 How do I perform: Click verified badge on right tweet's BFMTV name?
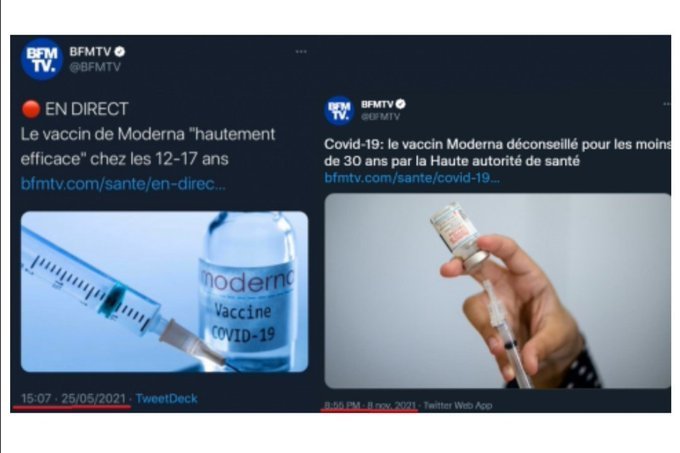pyautogui.click(x=401, y=104)
